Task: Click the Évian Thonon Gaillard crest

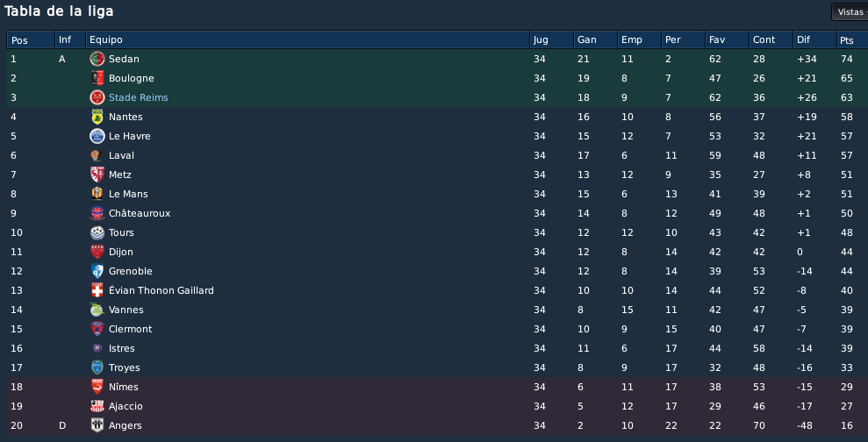Action: coord(97,290)
